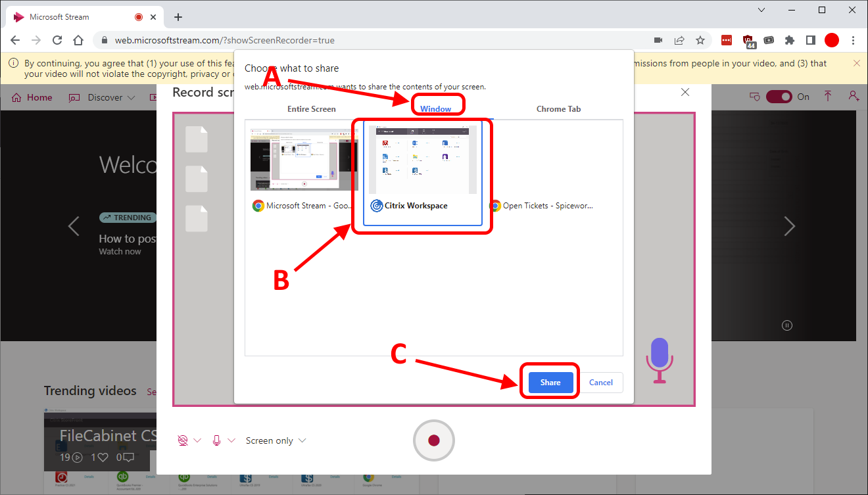Click the invite people icon
Viewport: 868px width, 495px height.
(x=854, y=97)
